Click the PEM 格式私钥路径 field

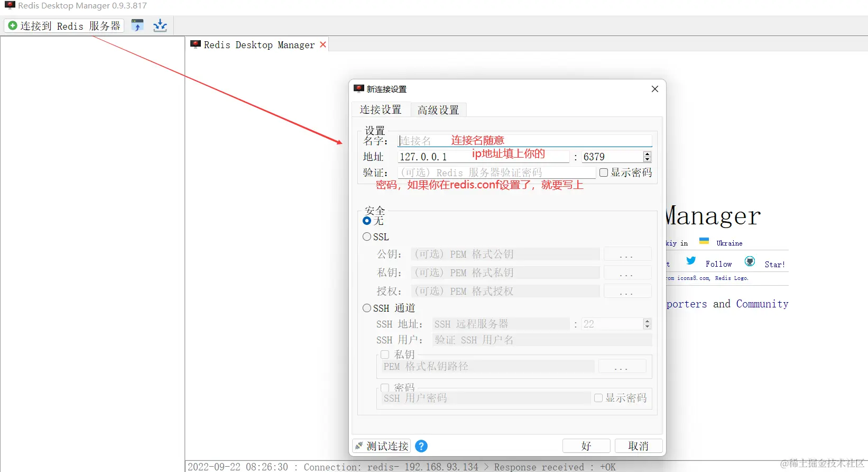[x=488, y=366]
